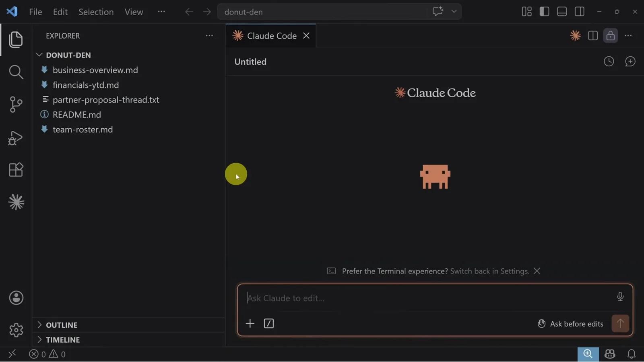Show more menu bar items ellipsis
Screen dimensions: 644x362
point(161,12)
